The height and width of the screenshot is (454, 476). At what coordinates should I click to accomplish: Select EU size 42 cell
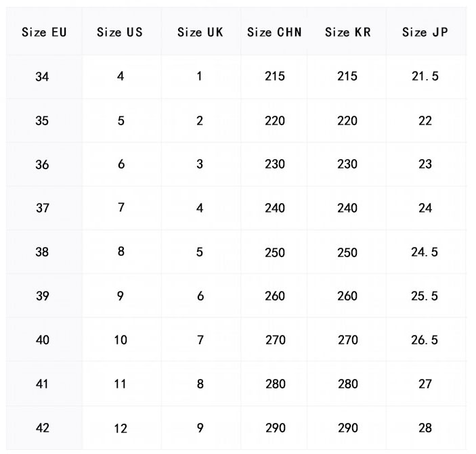pyautogui.click(x=43, y=428)
